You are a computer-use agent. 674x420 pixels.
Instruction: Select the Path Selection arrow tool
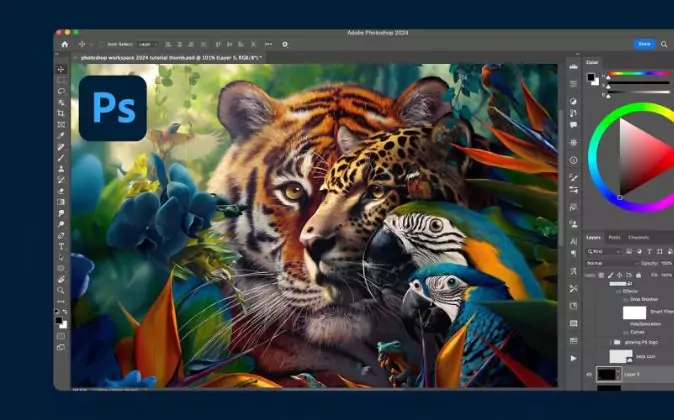pos(61,258)
